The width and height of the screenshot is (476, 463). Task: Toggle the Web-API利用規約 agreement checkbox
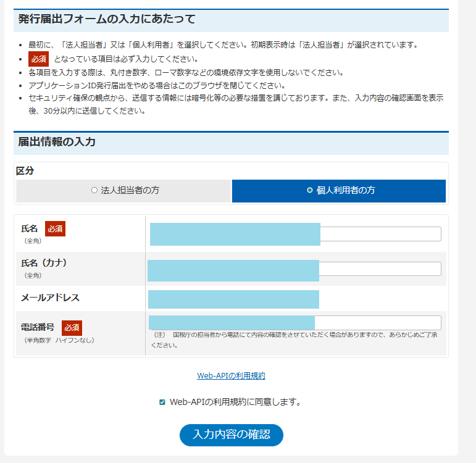pyautogui.click(x=162, y=403)
